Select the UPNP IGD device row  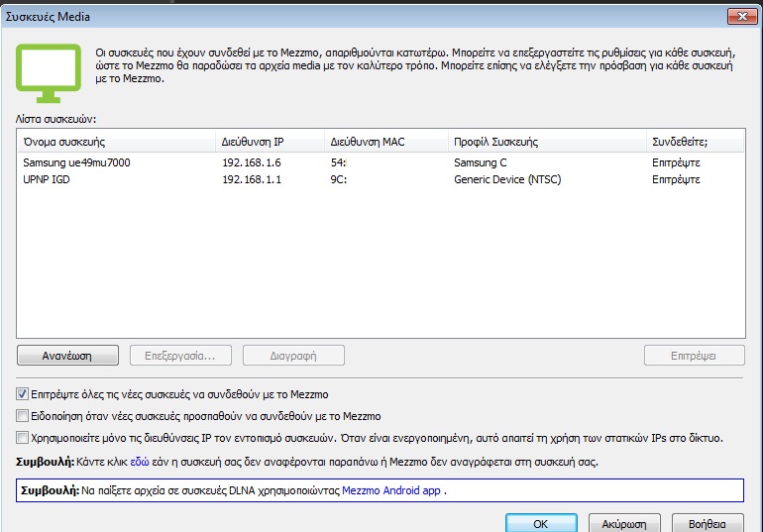[381, 179]
